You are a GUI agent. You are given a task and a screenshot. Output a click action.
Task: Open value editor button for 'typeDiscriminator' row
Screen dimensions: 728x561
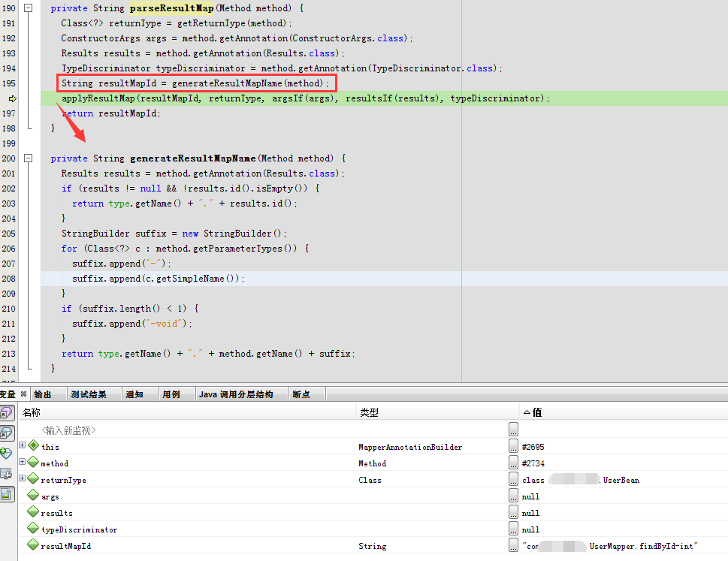(x=513, y=529)
